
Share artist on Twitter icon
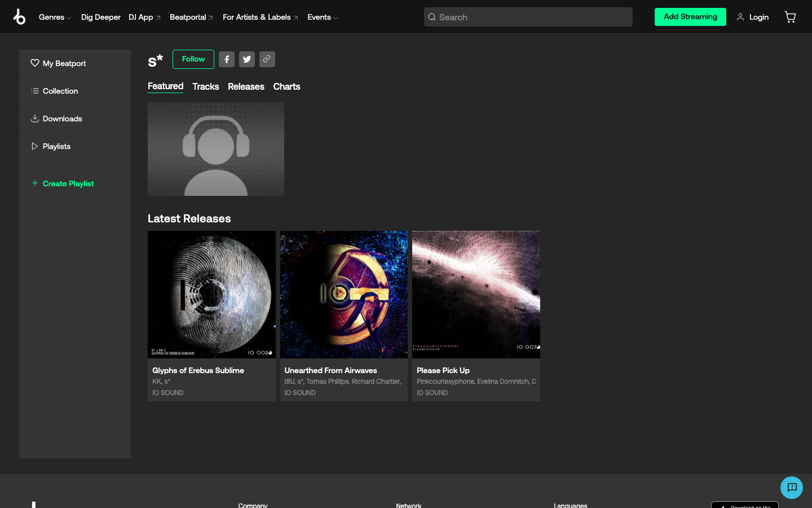click(x=247, y=59)
